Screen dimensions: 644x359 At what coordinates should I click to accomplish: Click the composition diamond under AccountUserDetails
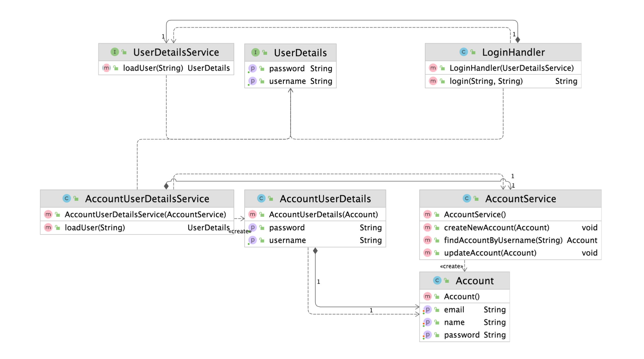315,251
